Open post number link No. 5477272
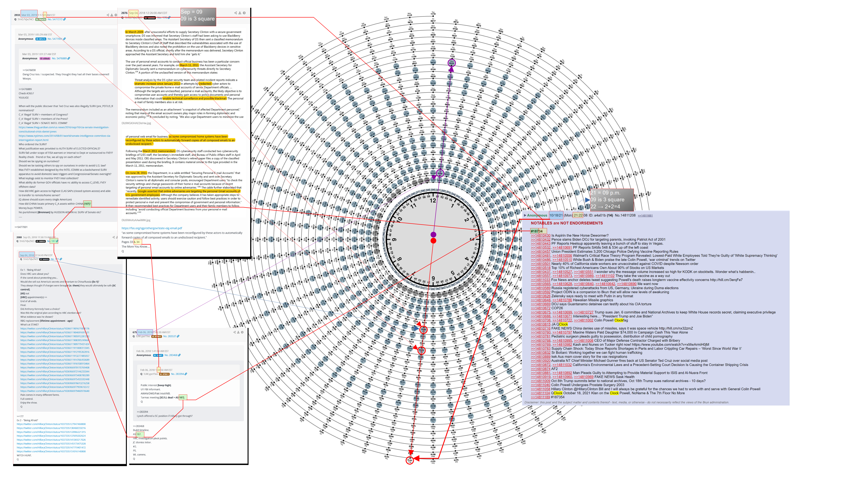This screenshot has height=477, width=868. click(x=55, y=19)
